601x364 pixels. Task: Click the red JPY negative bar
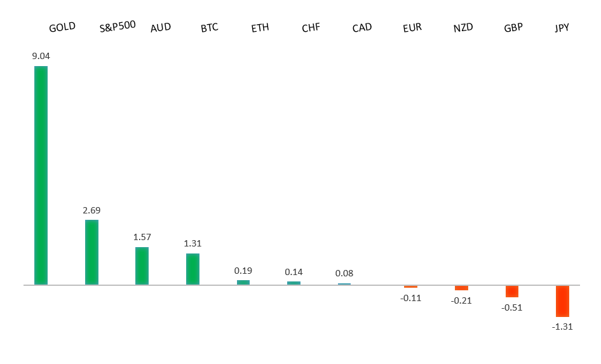pos(562,301)
